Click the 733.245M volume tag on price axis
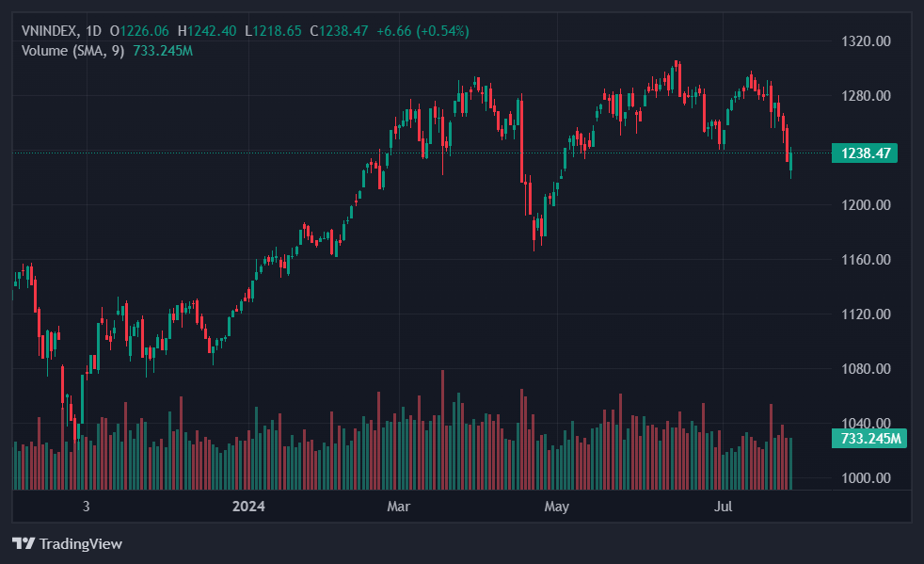924x564 pixels. pyautogui.click(x=868, y=439)
